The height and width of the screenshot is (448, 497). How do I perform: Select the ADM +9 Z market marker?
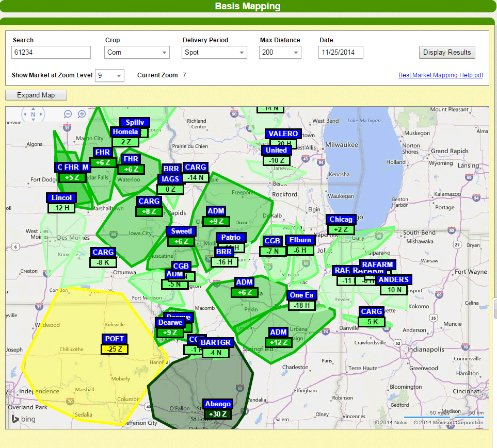(216, 216)
